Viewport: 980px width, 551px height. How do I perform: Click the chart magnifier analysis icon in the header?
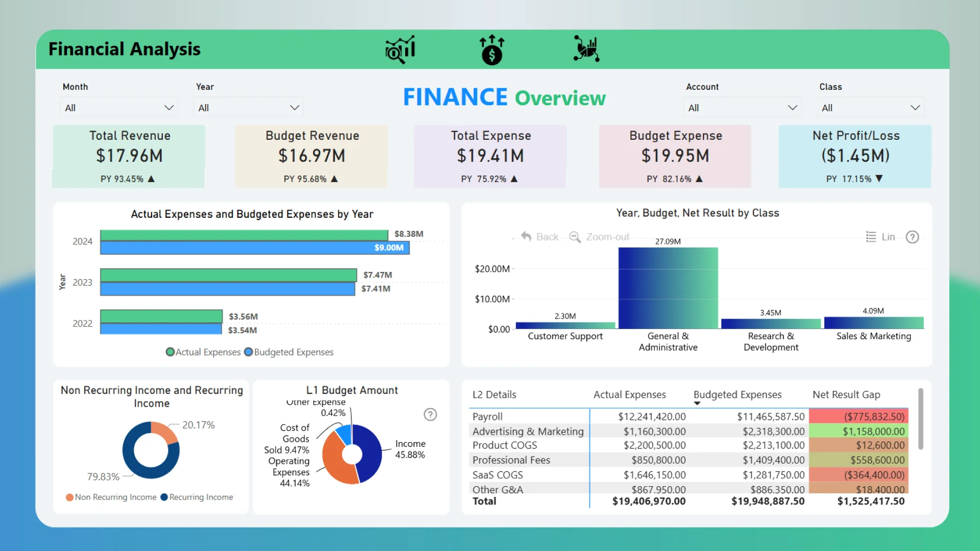click(400, 49)
